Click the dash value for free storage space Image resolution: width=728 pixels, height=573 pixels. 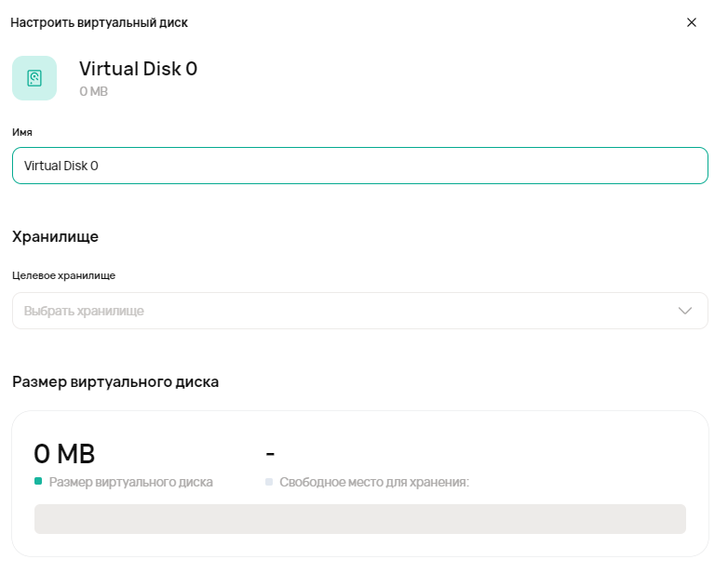[x=271, y=454]
